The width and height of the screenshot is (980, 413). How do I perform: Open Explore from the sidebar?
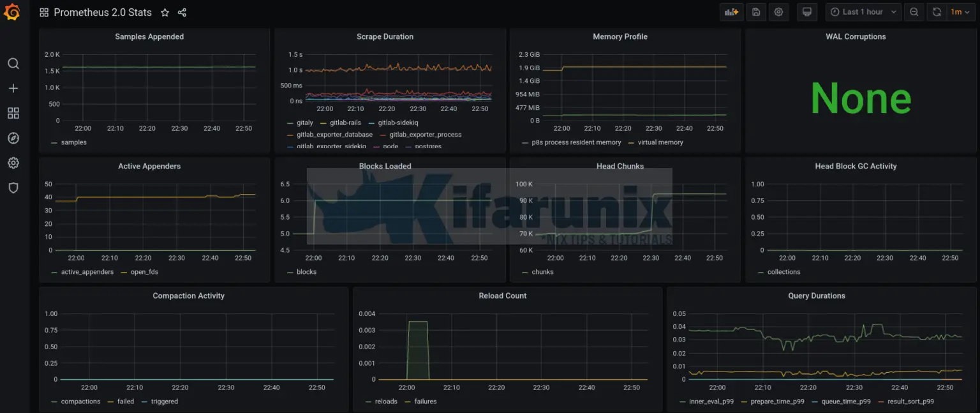(x=13, y=138)
